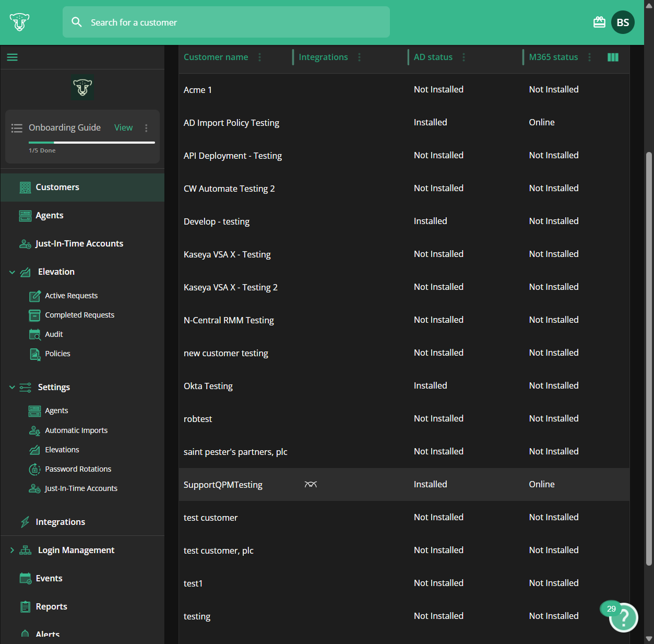654x644 pixels.
Task: Open Onboarding Guide more options
Action: [x=146, y=128]
